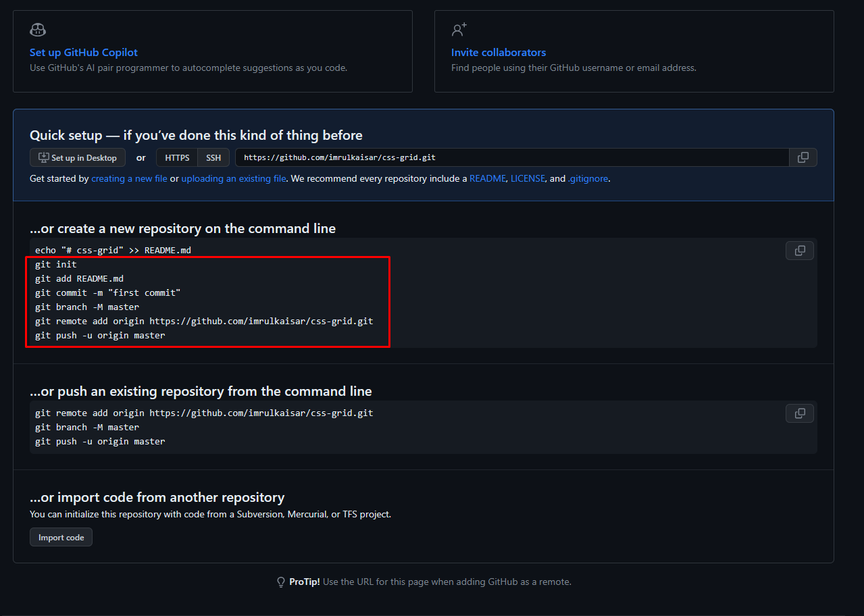Copy the repository URL with clipboard icon

pos(803,157)
